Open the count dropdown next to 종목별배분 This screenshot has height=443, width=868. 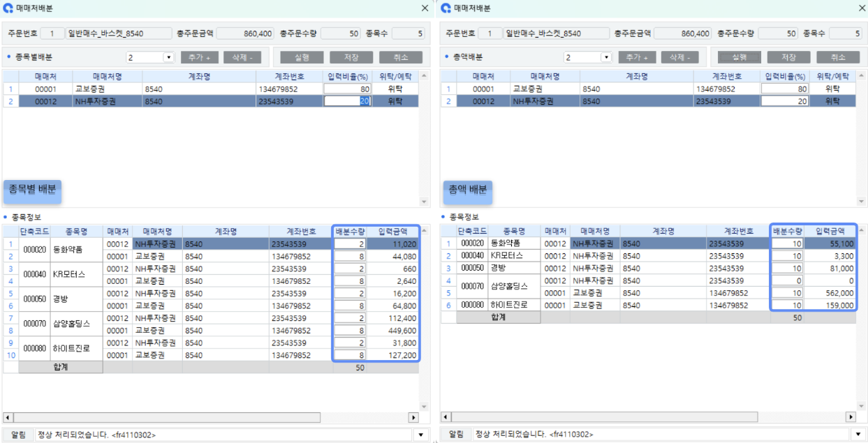coord(168,57)
